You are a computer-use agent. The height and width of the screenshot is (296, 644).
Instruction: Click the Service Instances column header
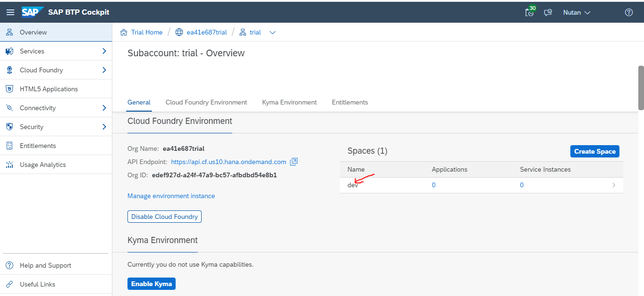[x=545, y=169]
